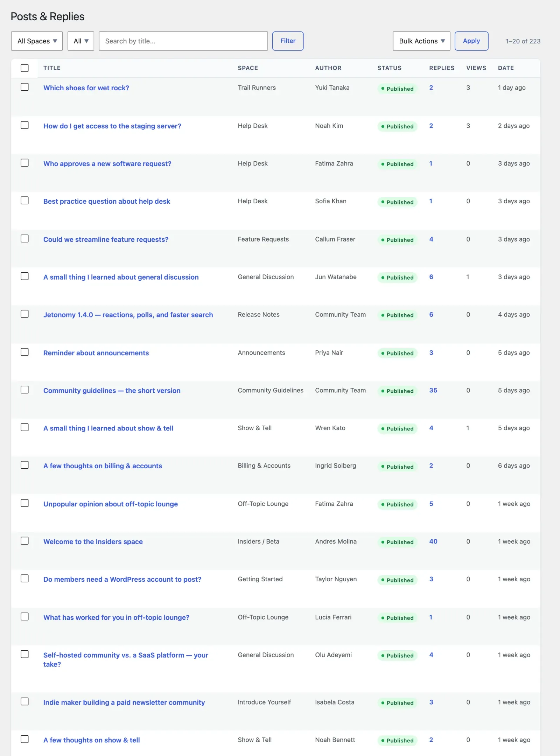This screenshot has width=560, height=756.
Task: Click the TITLE column header
Action: pos(52,68)
